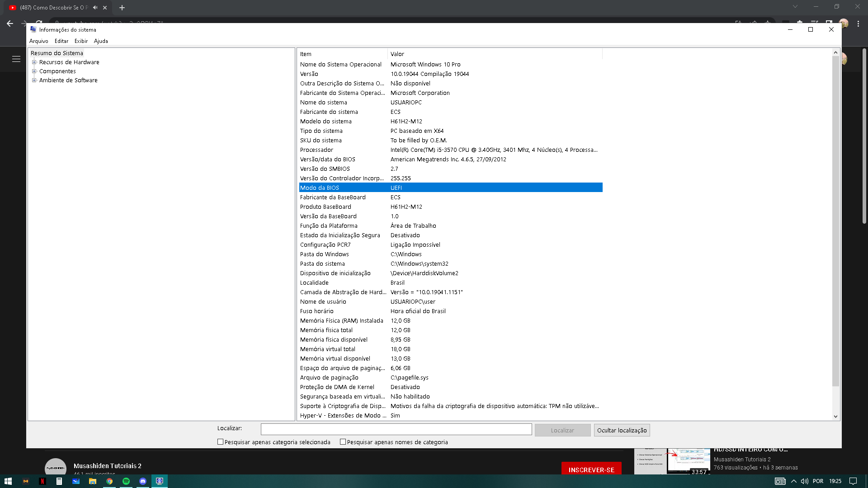
Task: Select the Processador row
Action: point(451,150)
